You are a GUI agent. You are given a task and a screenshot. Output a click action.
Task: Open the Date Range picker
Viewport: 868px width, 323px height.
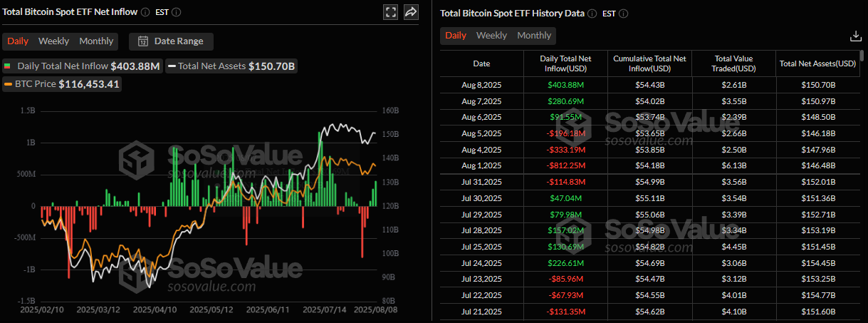point(172,41)
